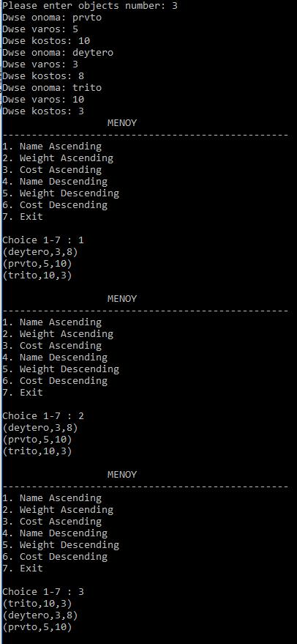297x644 pixels.
Task: Click the 'Dwse varos: 10' line
Action: click(x=43, y=100)
